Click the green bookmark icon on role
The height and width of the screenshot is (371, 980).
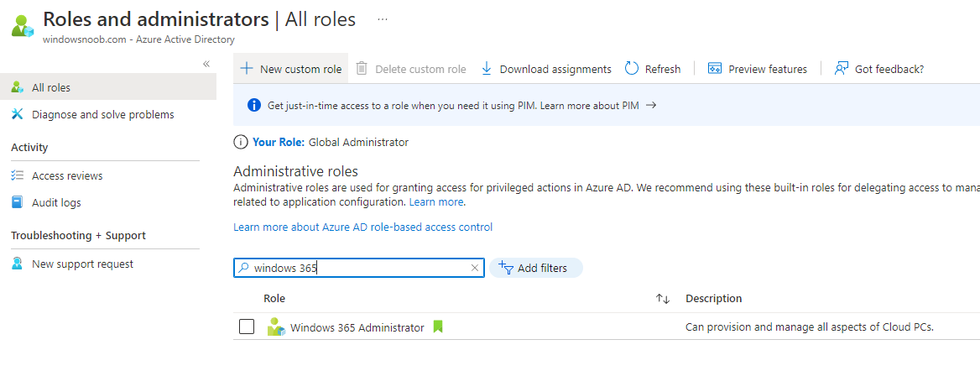pos(437,327)
